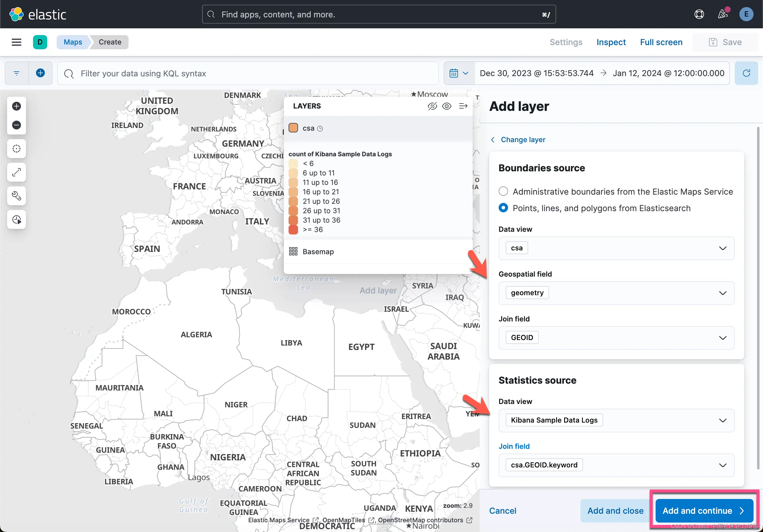The width and height of the screenshot is (763, 532).
Task: Open the date quick menu calendar dropdown
Action: pos(459,73)
